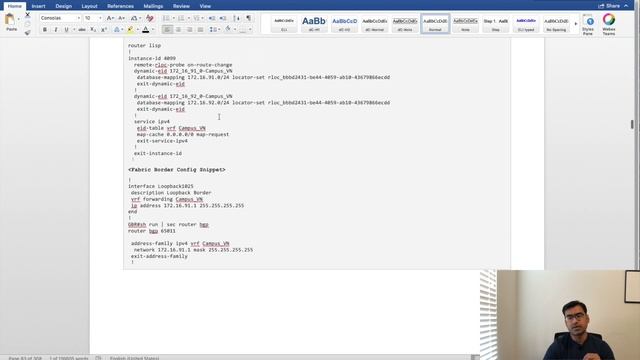This screenshot has height=360, width=640.
Task: Click the line 'router lisp'
Action: point(144,45)
